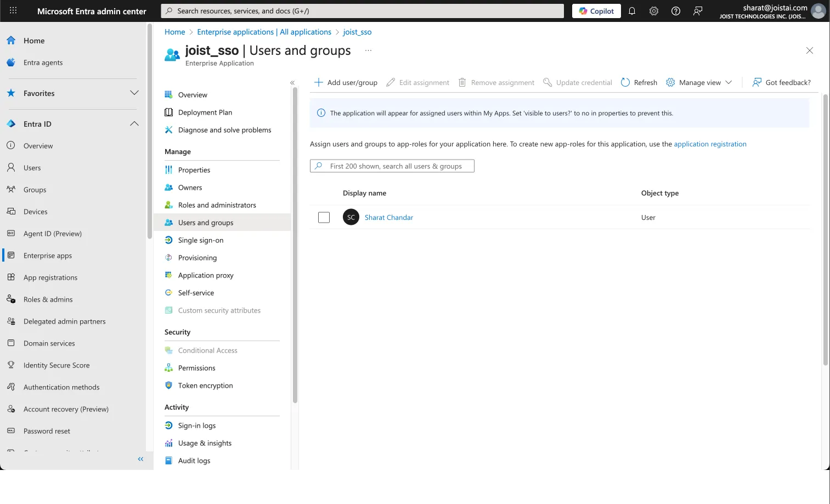Click the Single sign-on icon

point(169,240)
